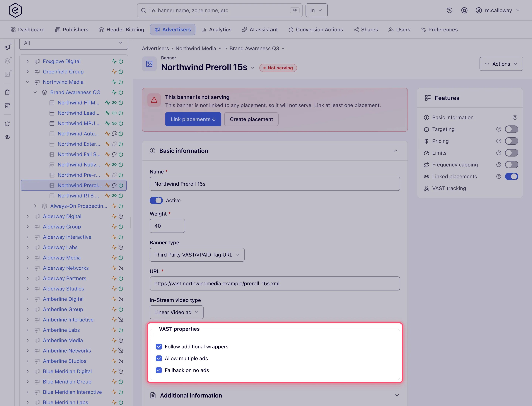Collapse the Basic information section
This screenshot has width=532, height=406.
coord(395,151)
